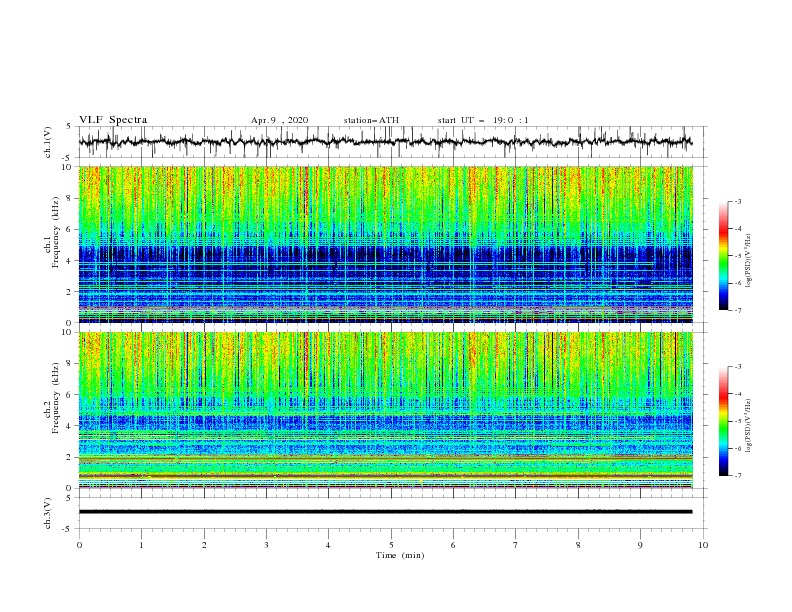792x612 pixels.
Task: Click the "-5" tick on the ch.3(V) axis
Action: coord(68,529)
